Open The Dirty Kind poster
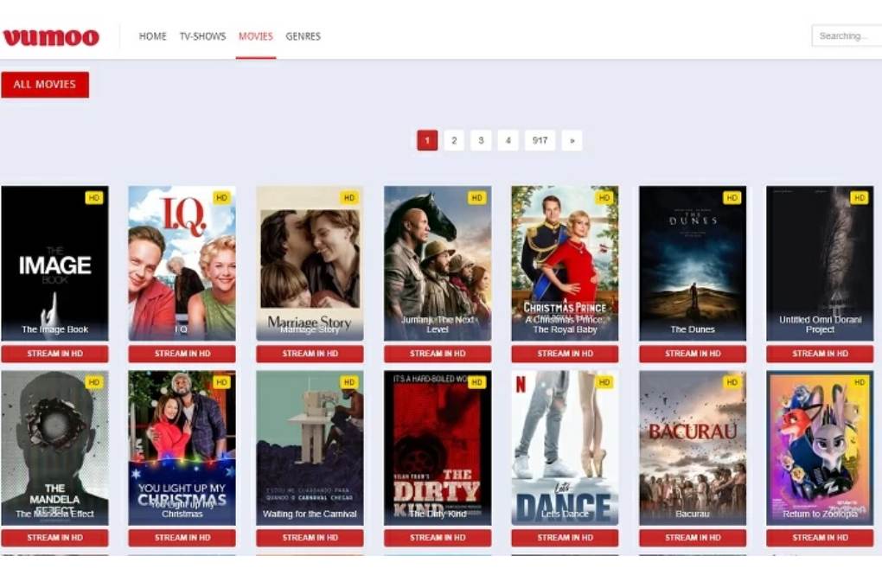The image size is (882, 588). coord(438,448)
